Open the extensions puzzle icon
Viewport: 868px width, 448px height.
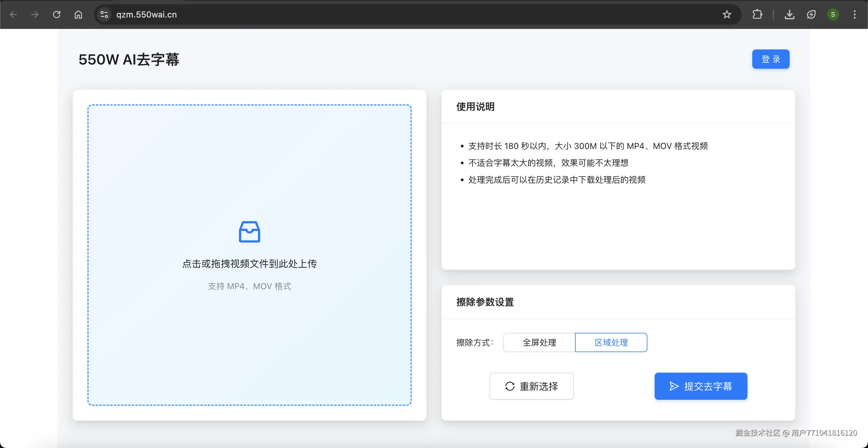coord(757,14)
